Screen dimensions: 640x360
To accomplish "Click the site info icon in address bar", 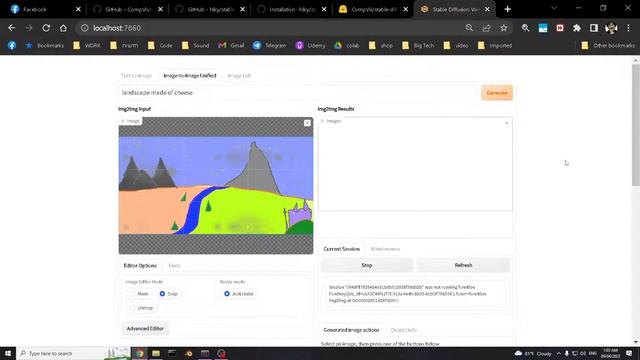I will click(84, 28).
